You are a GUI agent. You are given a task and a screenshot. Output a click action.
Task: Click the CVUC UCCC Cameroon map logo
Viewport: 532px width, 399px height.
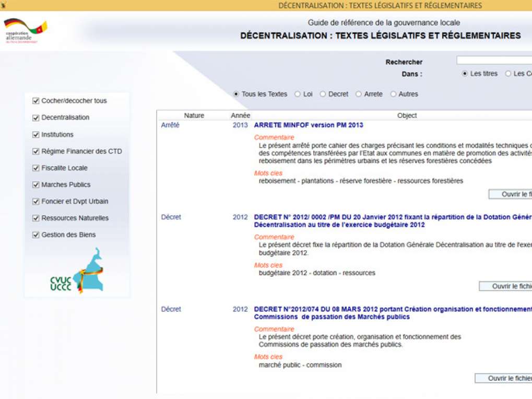tap(77, 272)
